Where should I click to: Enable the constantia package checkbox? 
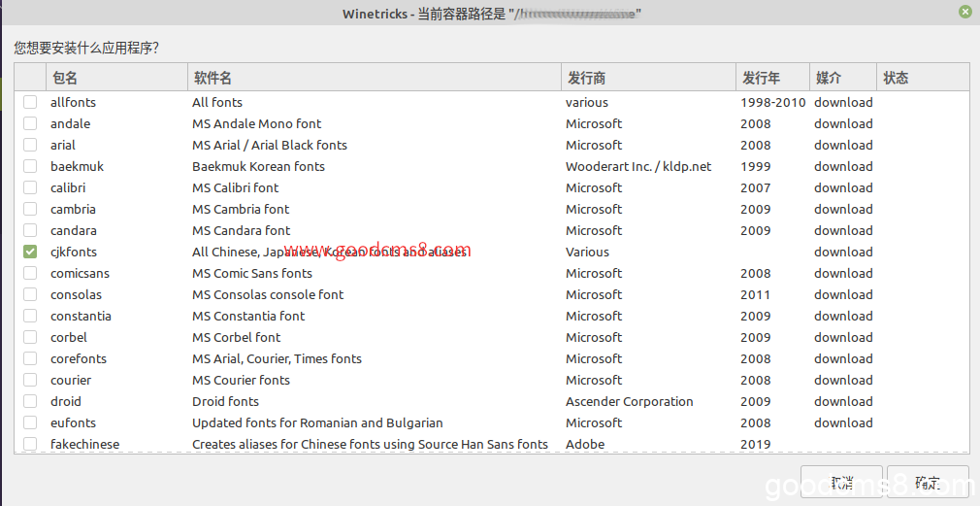[30, 316]
